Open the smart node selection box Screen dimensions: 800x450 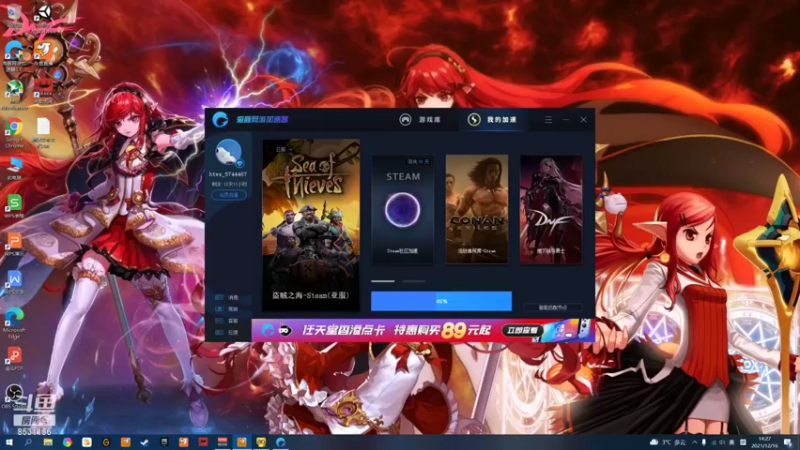tap(553, 307)
